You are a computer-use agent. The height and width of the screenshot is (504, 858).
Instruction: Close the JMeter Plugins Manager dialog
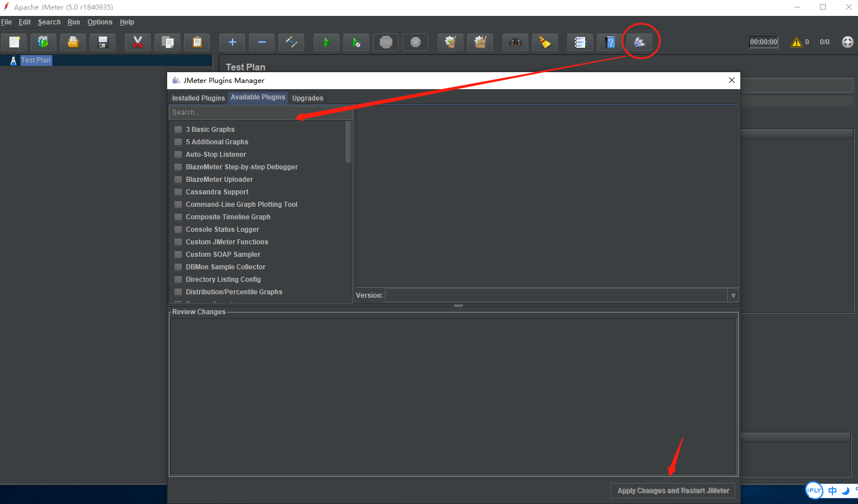pyautogui.click(x=732, y=81)
